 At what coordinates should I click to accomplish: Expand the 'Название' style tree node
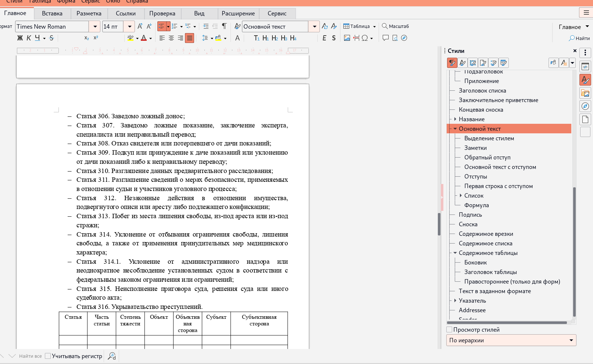pos(455,119)
